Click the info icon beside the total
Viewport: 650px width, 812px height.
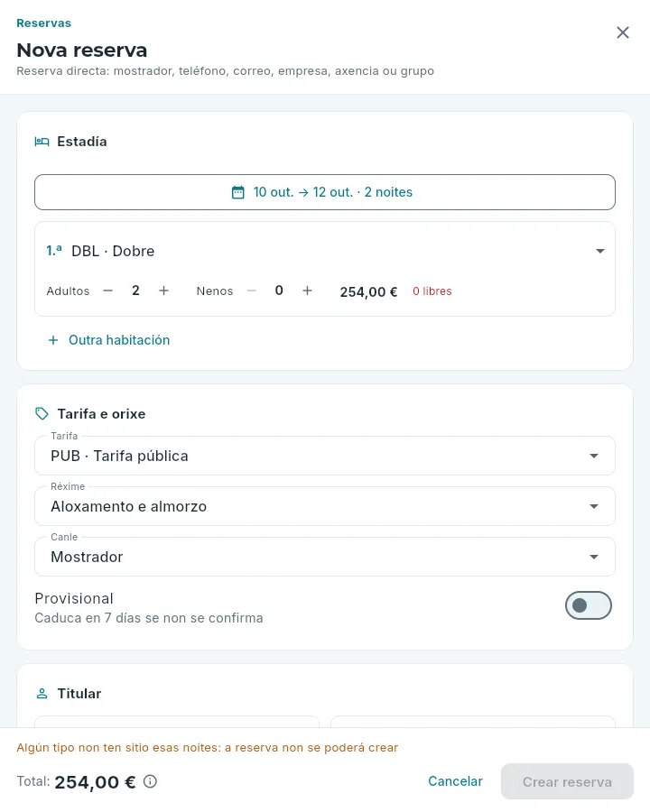pyautogui.click(x=150, y=781)
